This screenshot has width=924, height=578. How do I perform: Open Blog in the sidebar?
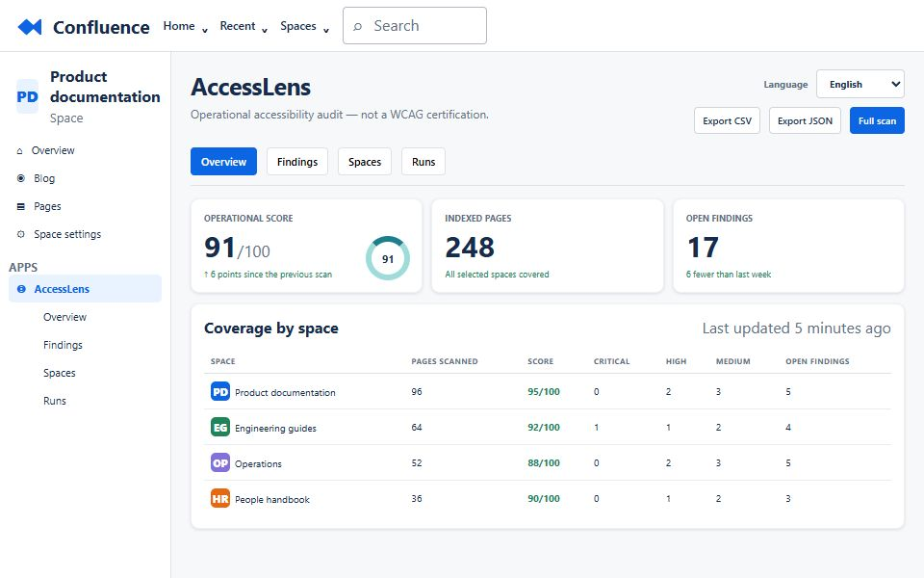[x=85, y=178]
